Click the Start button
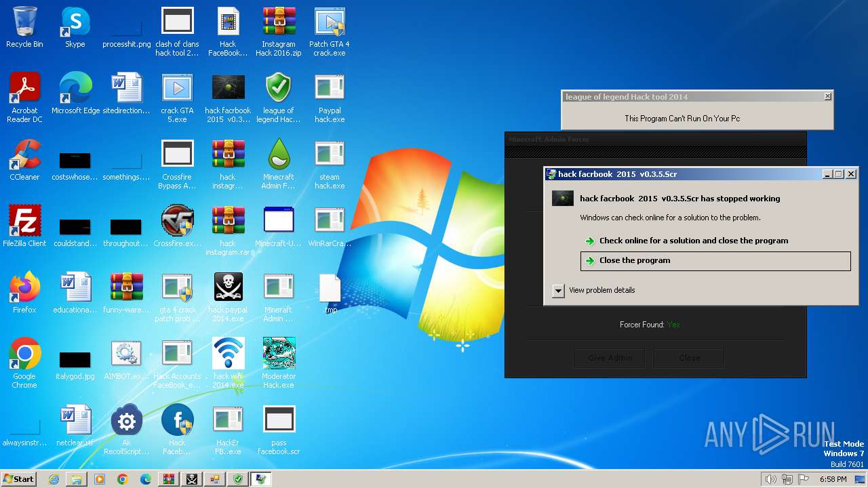Screen dimensions: 868x488 pyautogui.click(x=18, y=479)
